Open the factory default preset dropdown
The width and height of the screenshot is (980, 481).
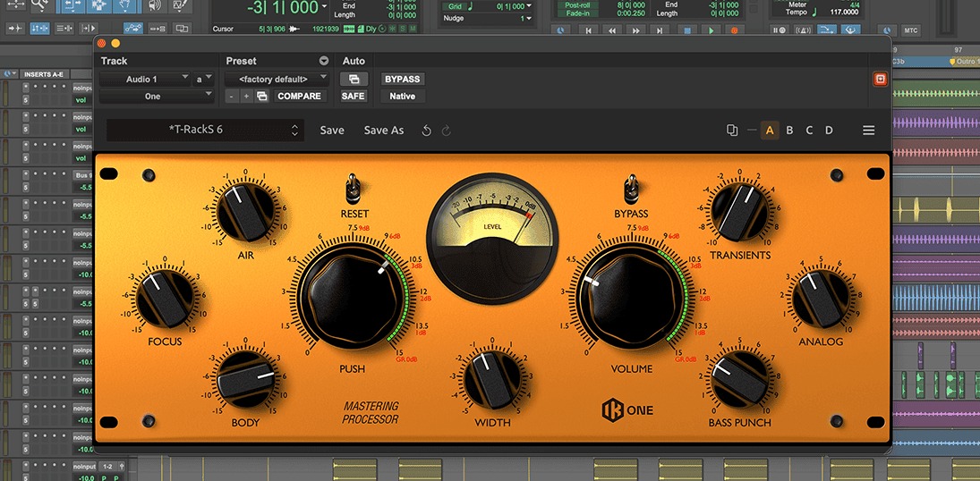277,80
